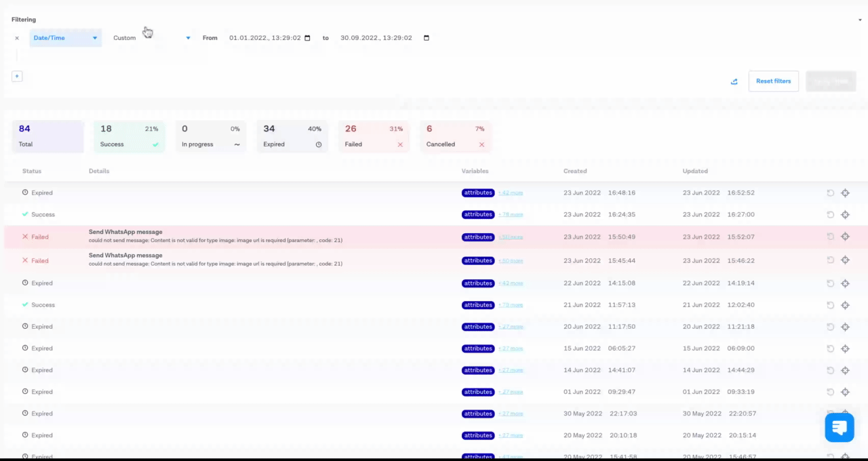Filter by the Failed status card
The image size is (868, 461).
[373, 136]
